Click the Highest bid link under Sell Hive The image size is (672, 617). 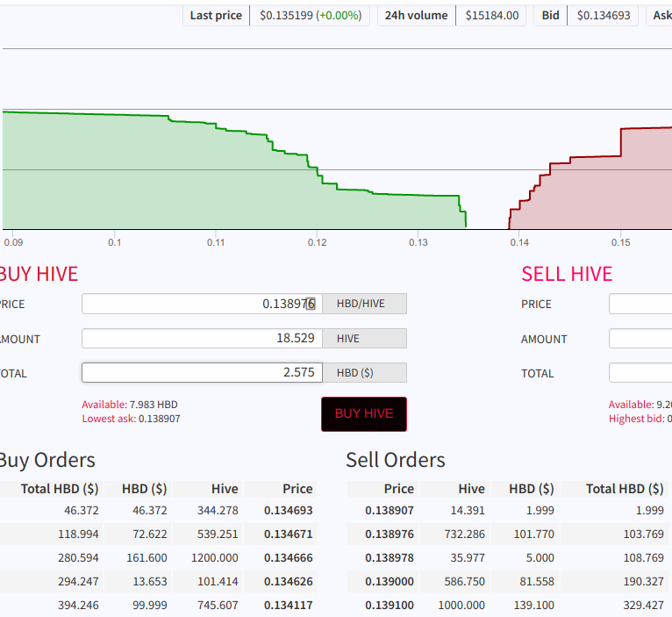[x=640, y=419]
